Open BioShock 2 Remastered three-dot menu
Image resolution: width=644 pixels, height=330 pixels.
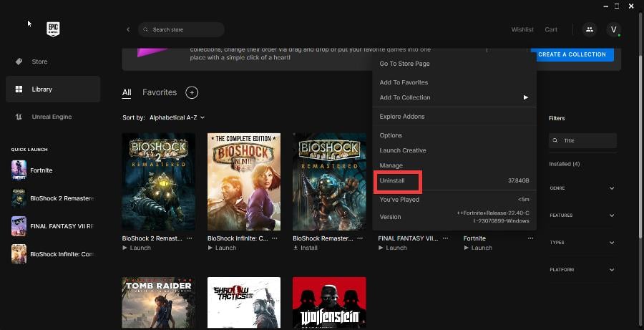[x=189, y=238]
